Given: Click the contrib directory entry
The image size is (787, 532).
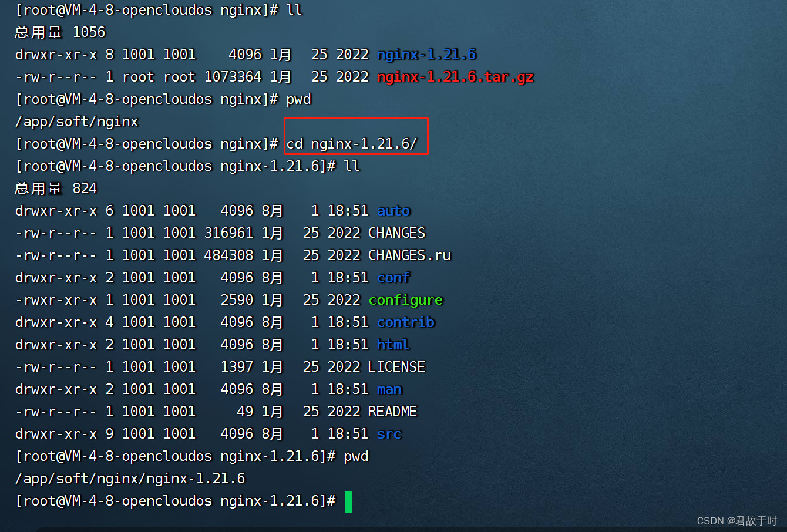Looking at the screenshot, I should pos(406,322).
